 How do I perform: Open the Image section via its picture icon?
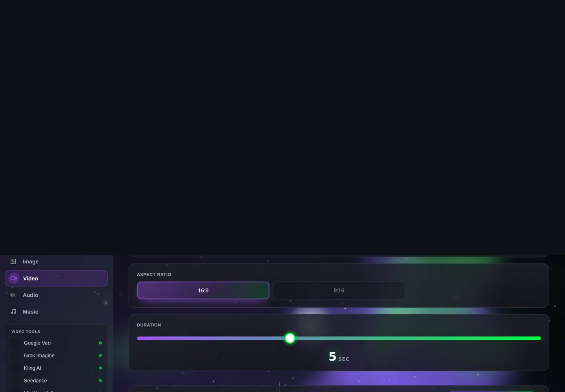coord(13,261)
